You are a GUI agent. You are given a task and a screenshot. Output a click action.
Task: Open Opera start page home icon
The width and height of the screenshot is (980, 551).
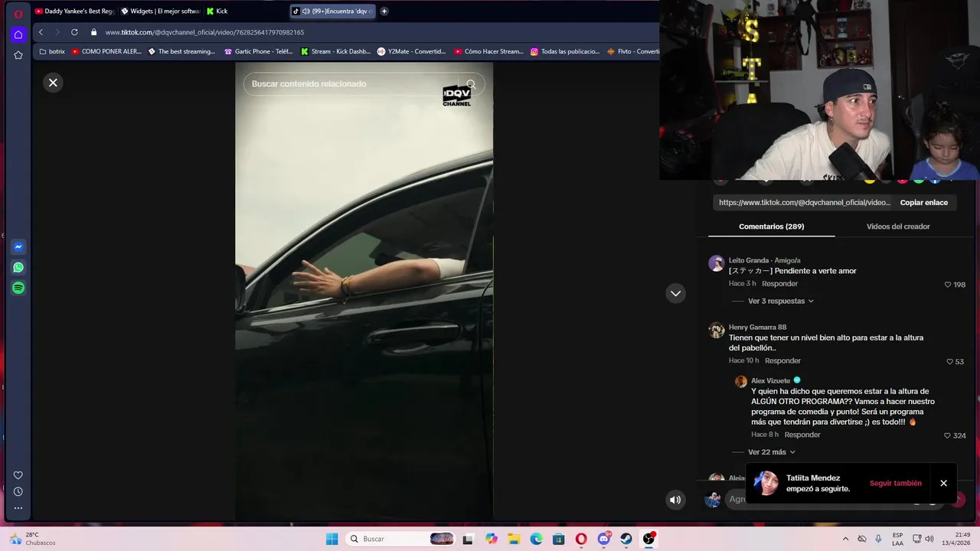coord(18,34)
